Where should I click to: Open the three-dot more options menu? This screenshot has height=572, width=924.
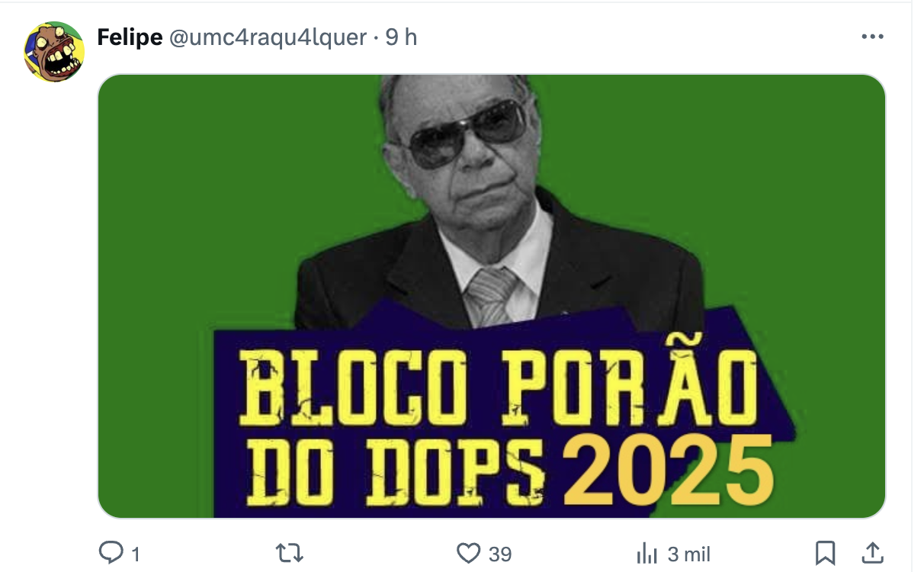point(872,37)
